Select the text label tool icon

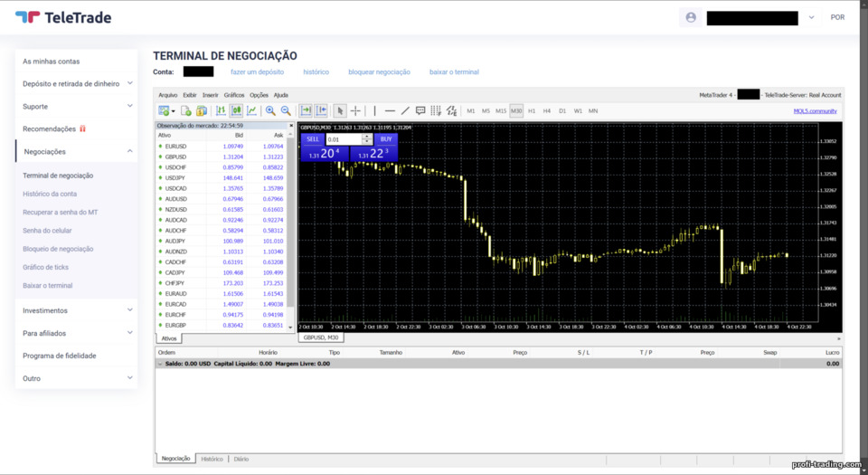(420, 110)
